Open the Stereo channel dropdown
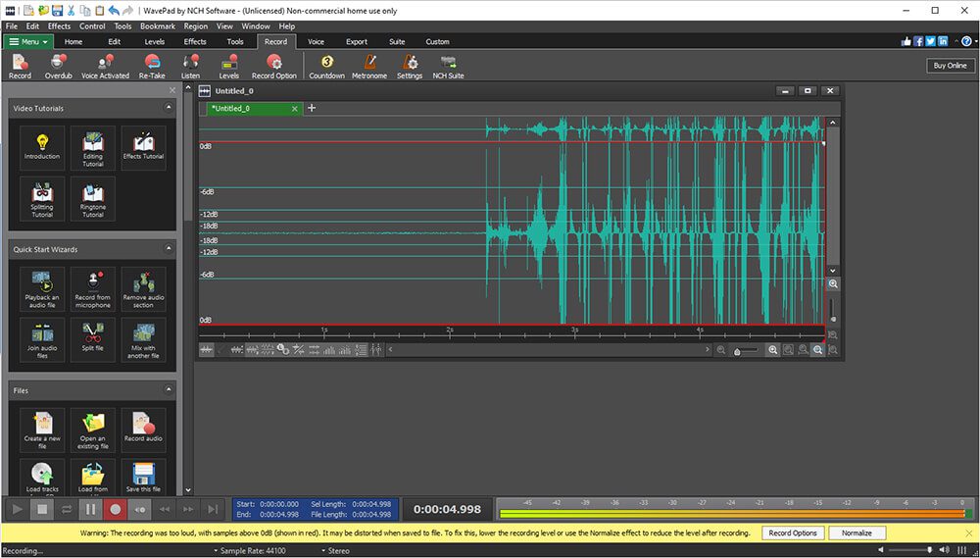The width and height of the screenshot is (980, 558). 335,551
